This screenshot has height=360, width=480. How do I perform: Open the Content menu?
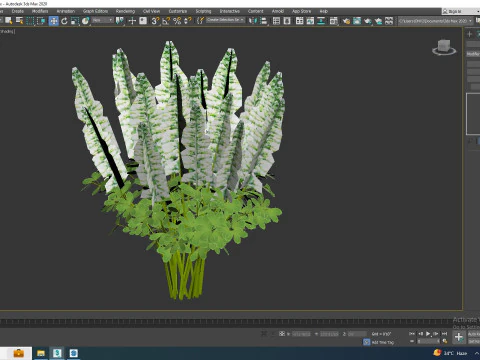pos(256,11)
